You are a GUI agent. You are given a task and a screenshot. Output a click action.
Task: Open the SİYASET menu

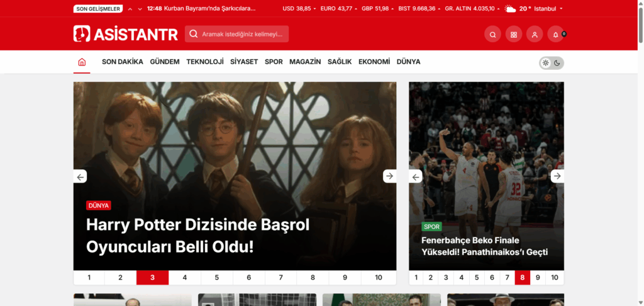coord(244,62)
